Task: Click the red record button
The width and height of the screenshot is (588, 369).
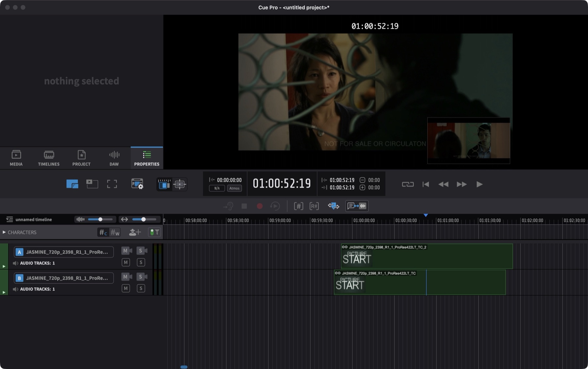Action: pos(260,206)
